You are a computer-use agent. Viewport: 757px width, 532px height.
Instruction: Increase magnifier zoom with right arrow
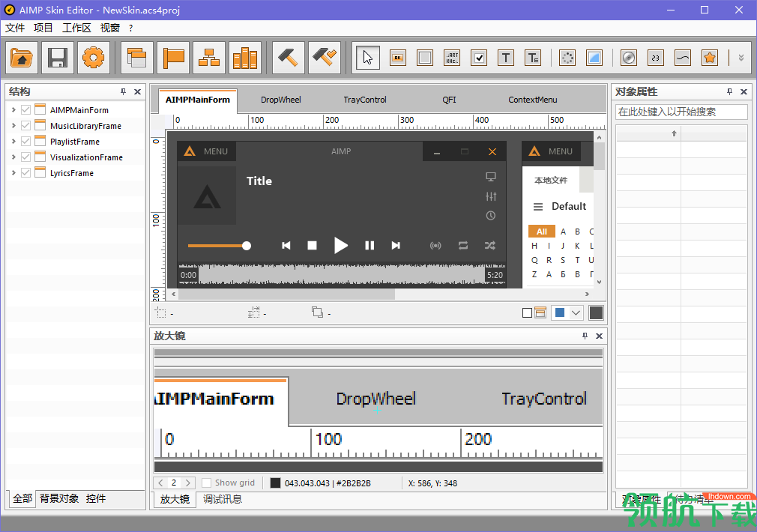(x=188, y=483)
